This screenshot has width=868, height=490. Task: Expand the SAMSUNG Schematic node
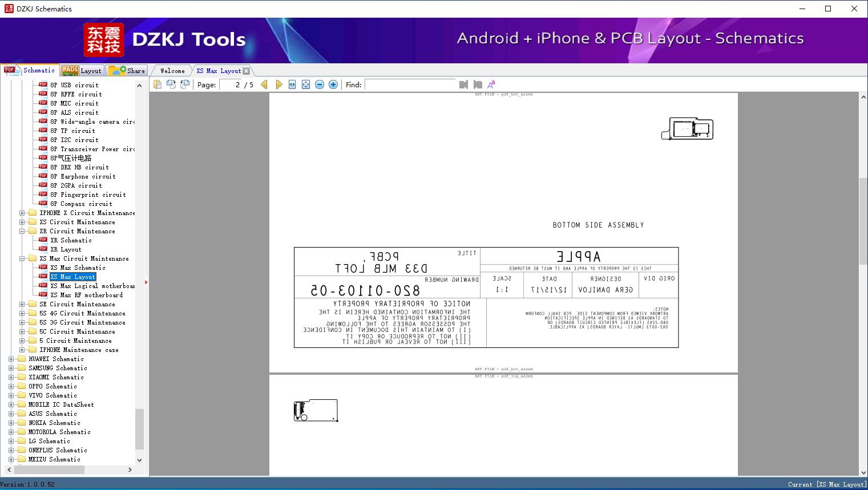tap(11, 368)
